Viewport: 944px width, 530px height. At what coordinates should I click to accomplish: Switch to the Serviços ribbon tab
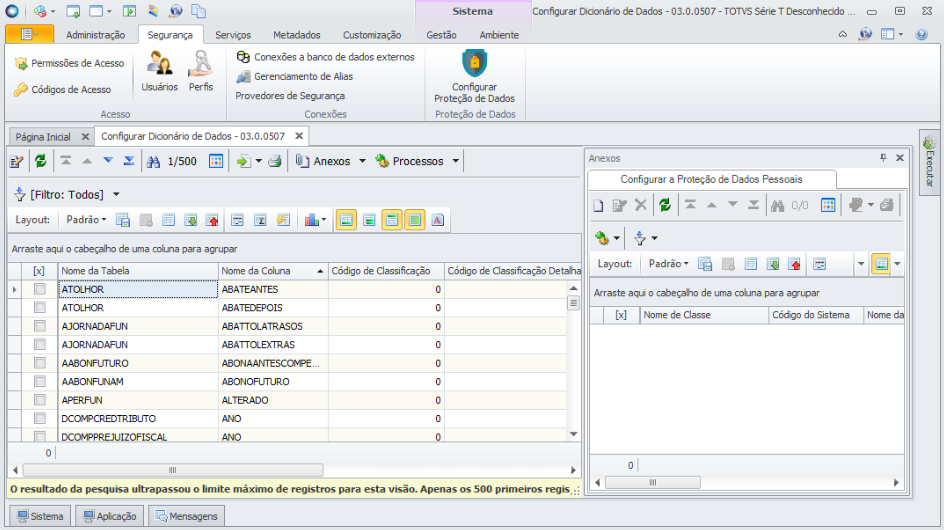pyautogui.click(x=233, y=35)
